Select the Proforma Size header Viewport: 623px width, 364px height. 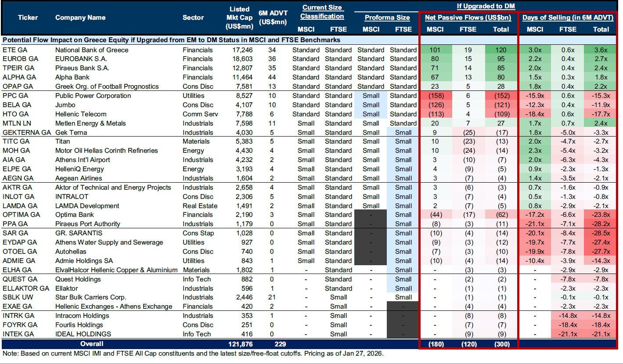pyautogui.click(x=387, y=18)
